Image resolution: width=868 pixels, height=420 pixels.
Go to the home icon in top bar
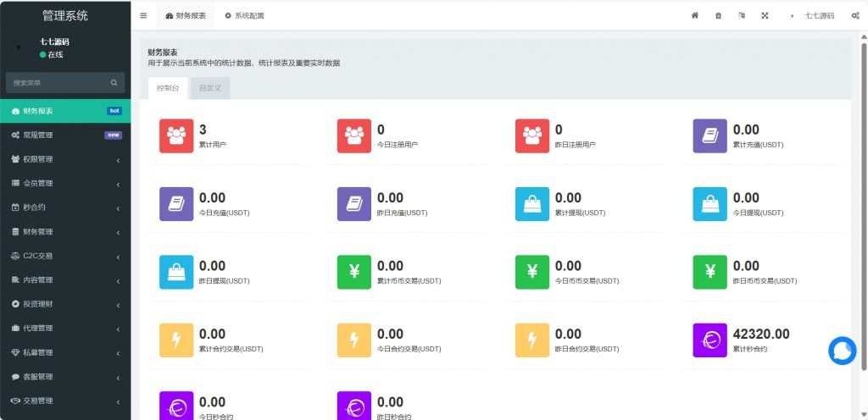(695, 15)
